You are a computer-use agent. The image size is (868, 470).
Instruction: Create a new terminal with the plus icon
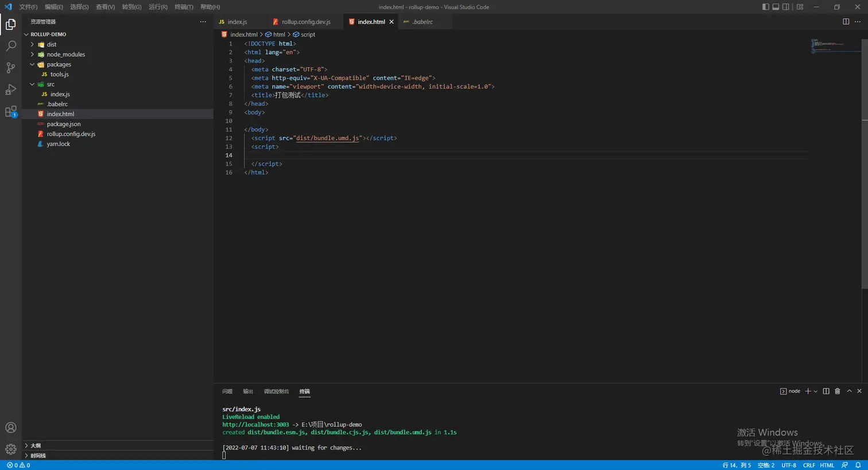tap(808, 391)
